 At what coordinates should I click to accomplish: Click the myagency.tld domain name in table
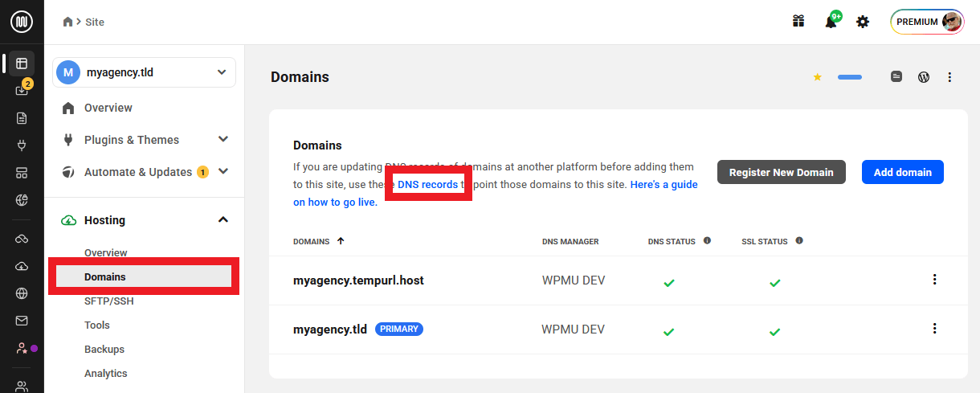[x=330, y=330]
